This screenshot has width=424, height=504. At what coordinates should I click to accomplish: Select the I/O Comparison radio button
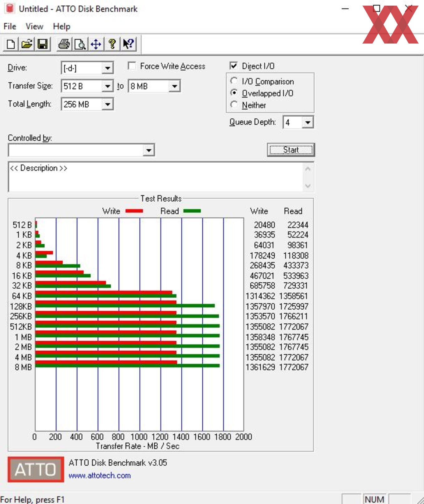[x=234, y=81]
